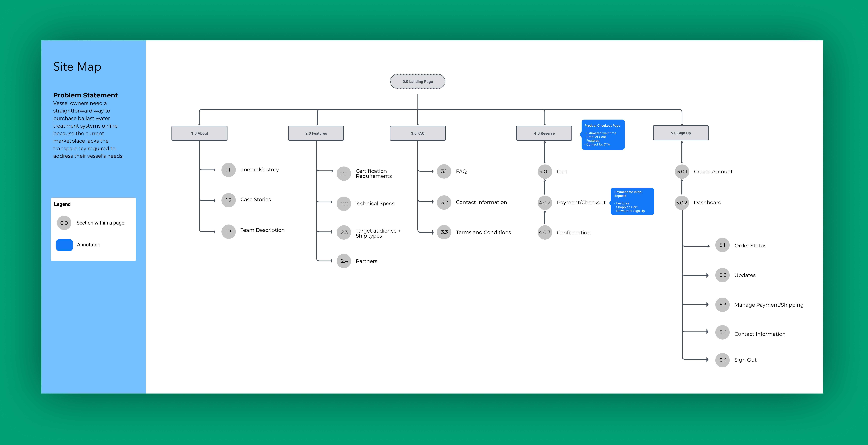Screen dimensions: 868x445
Task: Click the 5.0.1 circle badge
Action: [x=682, y=172]
